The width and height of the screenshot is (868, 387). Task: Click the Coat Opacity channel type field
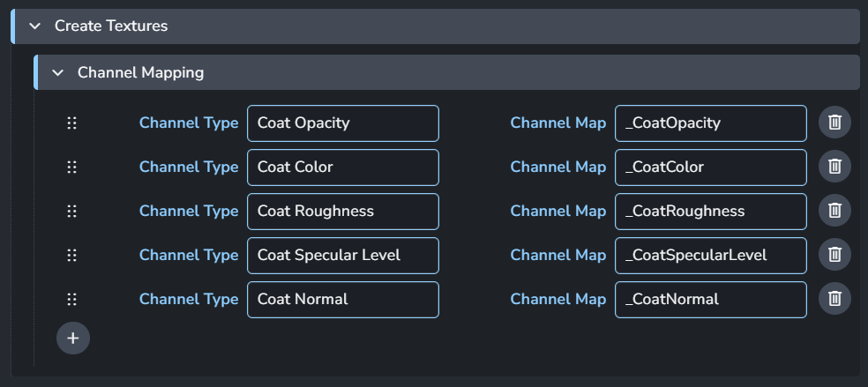click(x=342, y=123)
